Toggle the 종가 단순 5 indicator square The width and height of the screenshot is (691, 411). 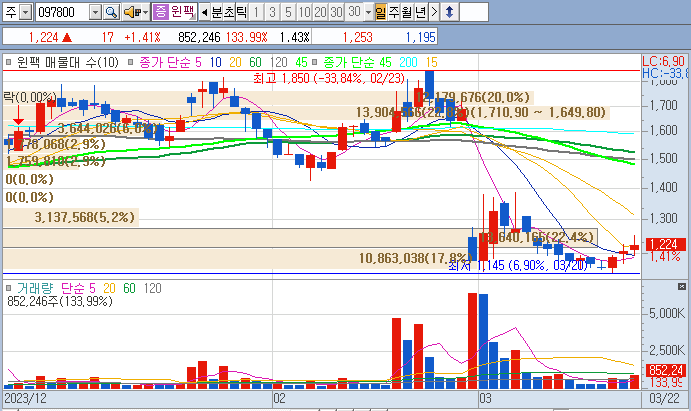(x=130, y=62)
